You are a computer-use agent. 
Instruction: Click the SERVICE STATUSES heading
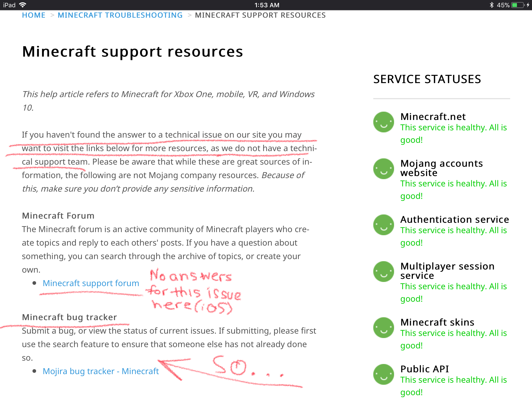[x=427, y=79]
